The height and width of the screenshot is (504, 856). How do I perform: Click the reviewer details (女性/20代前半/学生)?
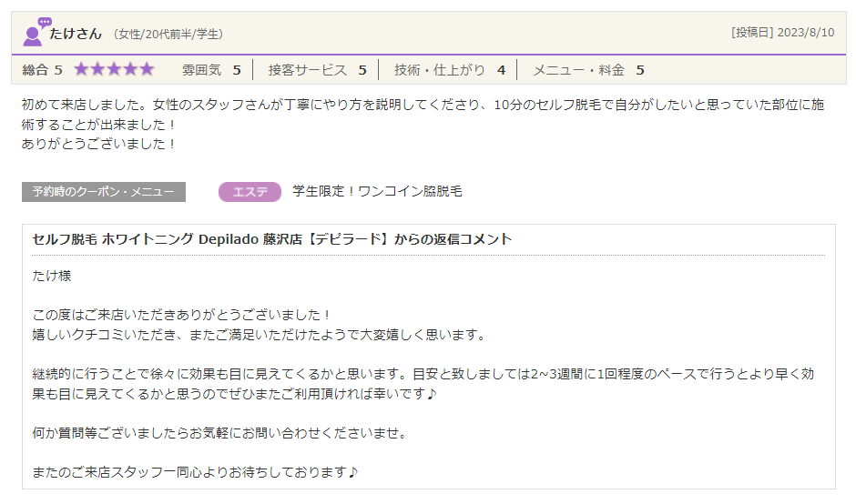[x=168, y=35]
